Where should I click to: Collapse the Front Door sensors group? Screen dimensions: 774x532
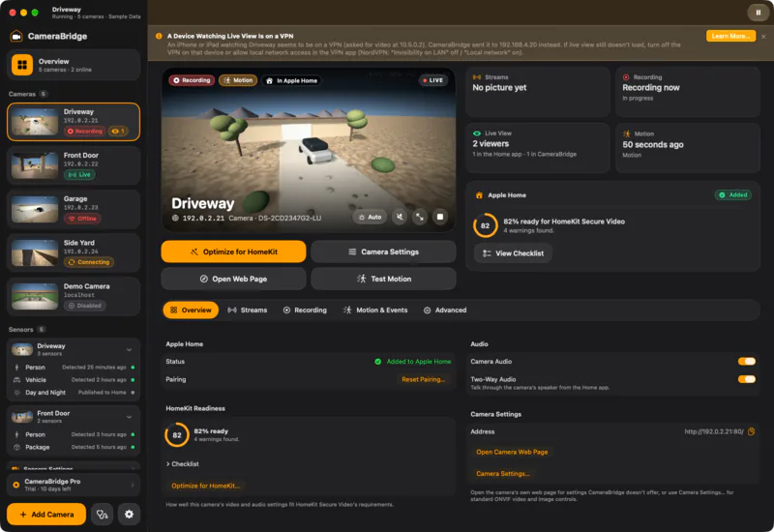tap(130, 417)
